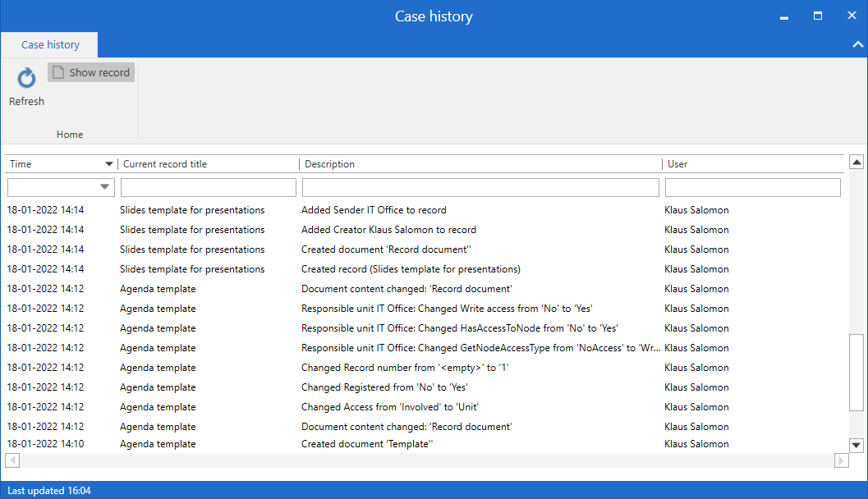Maximize the Case history window

pyautogui.click(x=818, y=16)
